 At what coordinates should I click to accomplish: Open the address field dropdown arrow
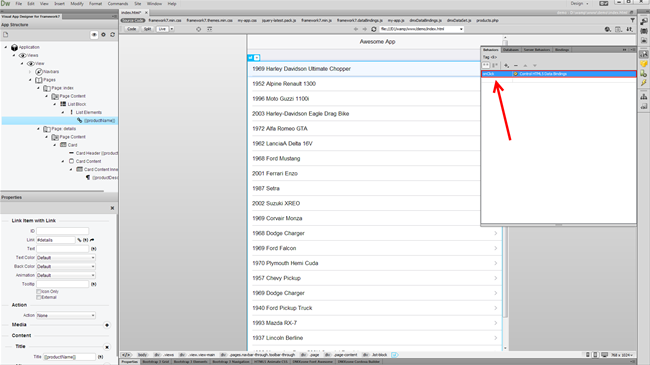461,29
